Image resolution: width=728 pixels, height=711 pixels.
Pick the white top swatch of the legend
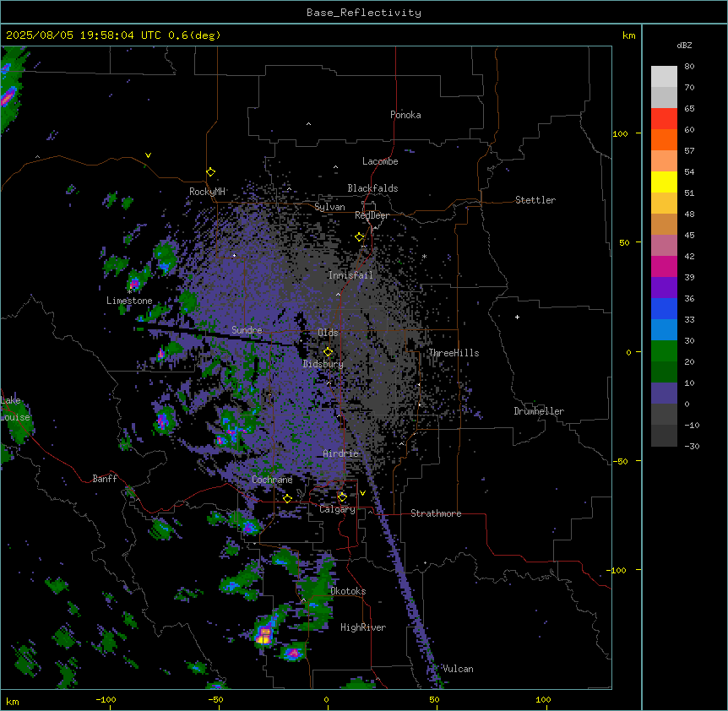664,76
